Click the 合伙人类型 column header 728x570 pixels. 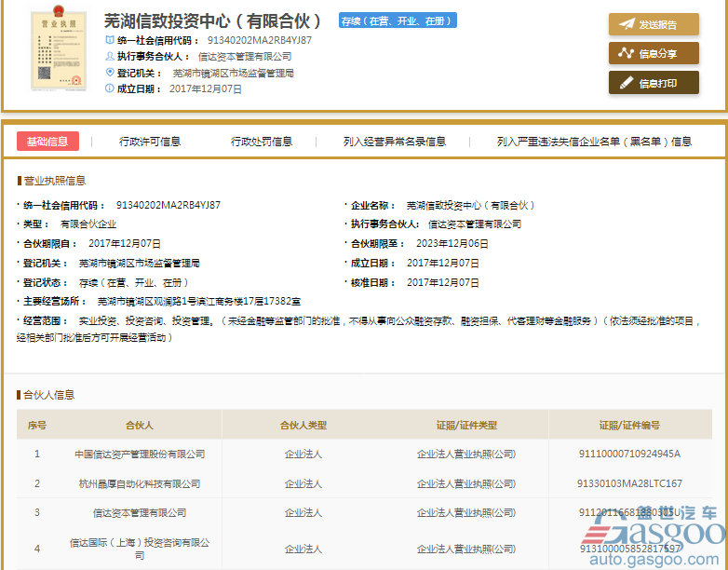coord(303,425)
